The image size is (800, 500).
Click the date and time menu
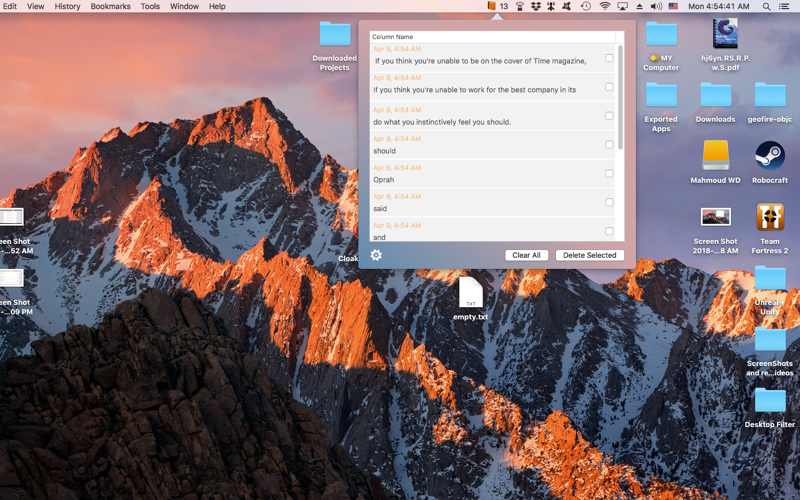click(719, 6)
